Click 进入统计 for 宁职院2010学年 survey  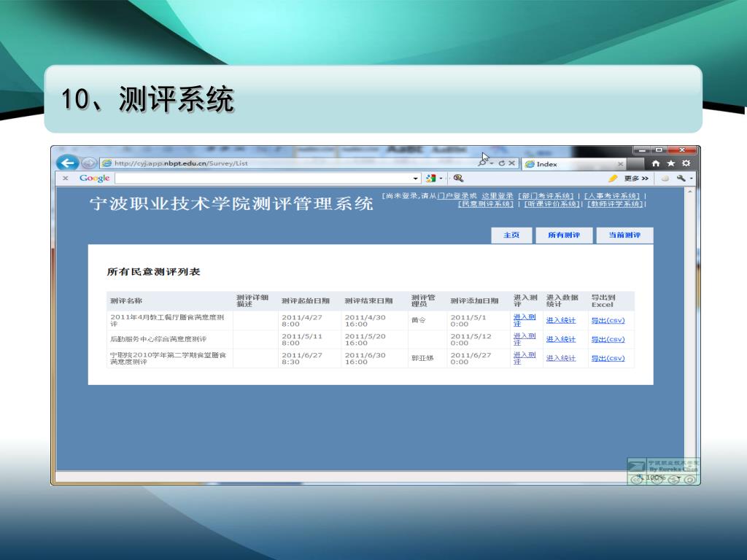pyautogui.click(x=561, y=358)
